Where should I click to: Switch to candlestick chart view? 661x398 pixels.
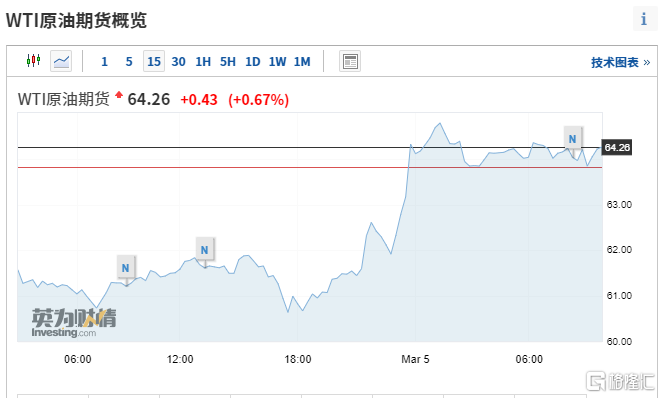[33, 61]
